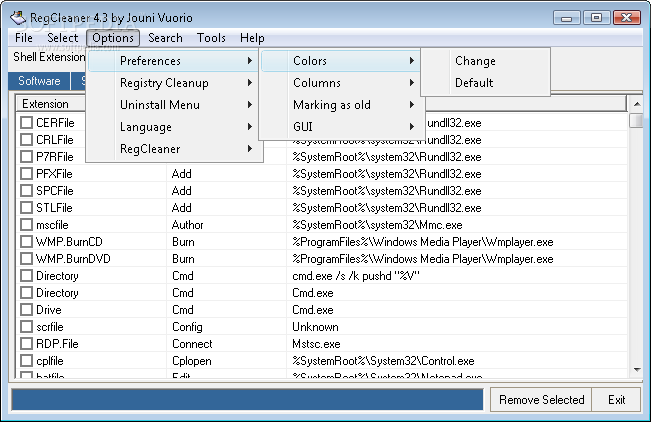Click the blue progress bar
Image resolution: width=651 pixels, height=422 pixels.
247,400
